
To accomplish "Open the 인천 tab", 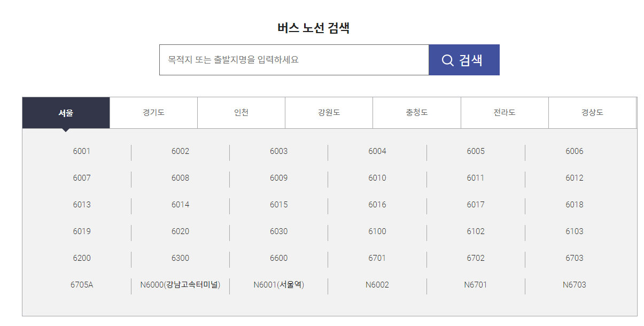I will (x=241, y=113).
